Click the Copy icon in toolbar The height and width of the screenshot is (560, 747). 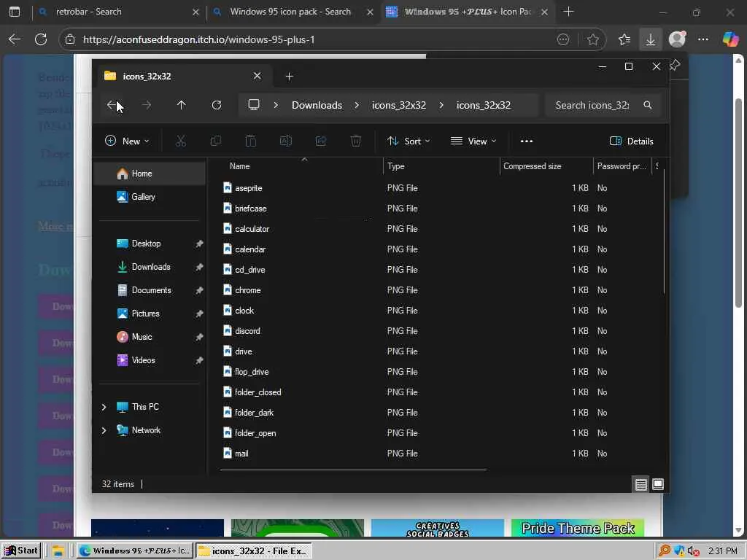click(216, 141)
